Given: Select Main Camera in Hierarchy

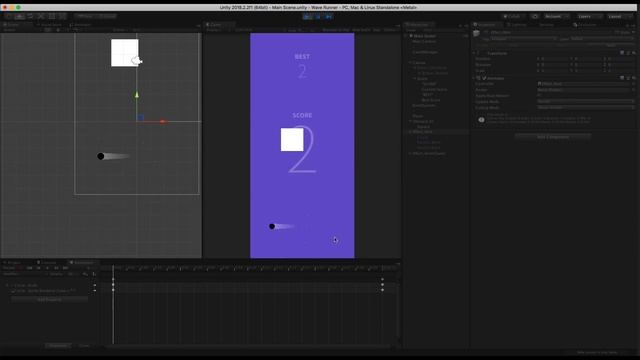Looking at the screenshot, I should click(x=424, y=41).
